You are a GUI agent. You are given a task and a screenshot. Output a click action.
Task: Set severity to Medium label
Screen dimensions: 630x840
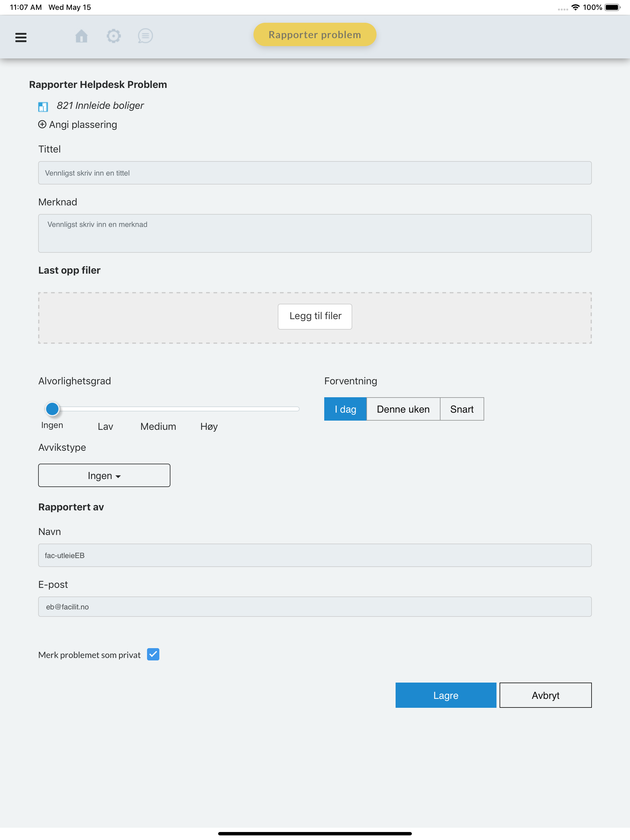pos(158,426)
